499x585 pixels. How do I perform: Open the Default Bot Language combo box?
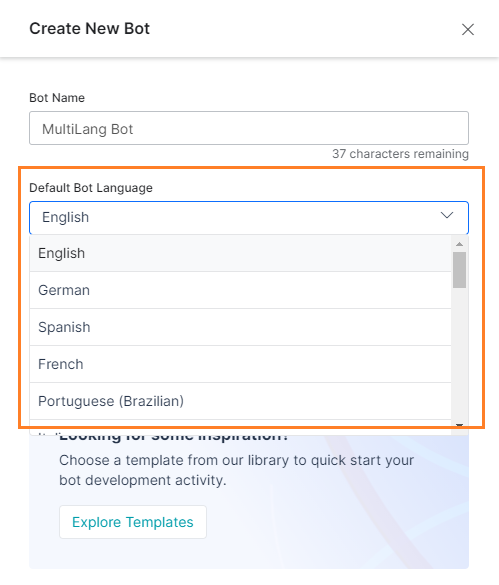tap(249, 218)
